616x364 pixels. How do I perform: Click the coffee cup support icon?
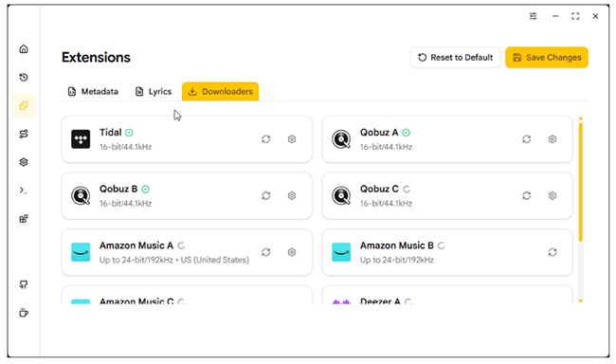pyautogui.click(x=24, y=313)
